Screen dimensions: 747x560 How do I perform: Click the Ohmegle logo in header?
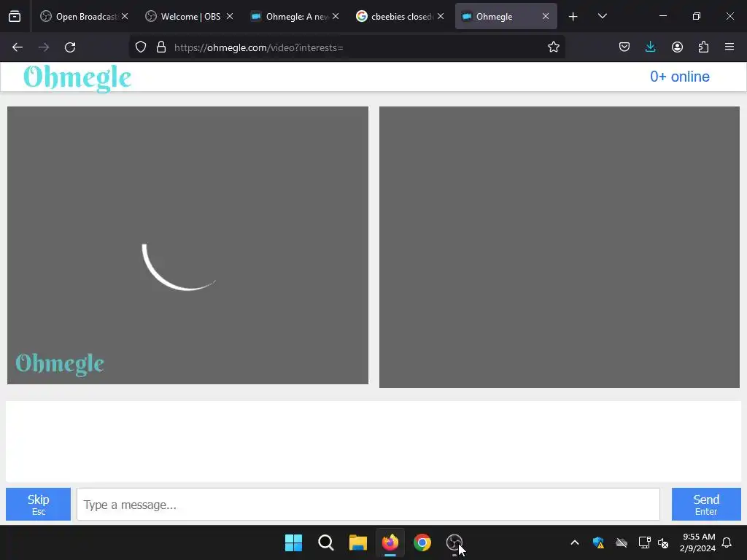(77, 77)
